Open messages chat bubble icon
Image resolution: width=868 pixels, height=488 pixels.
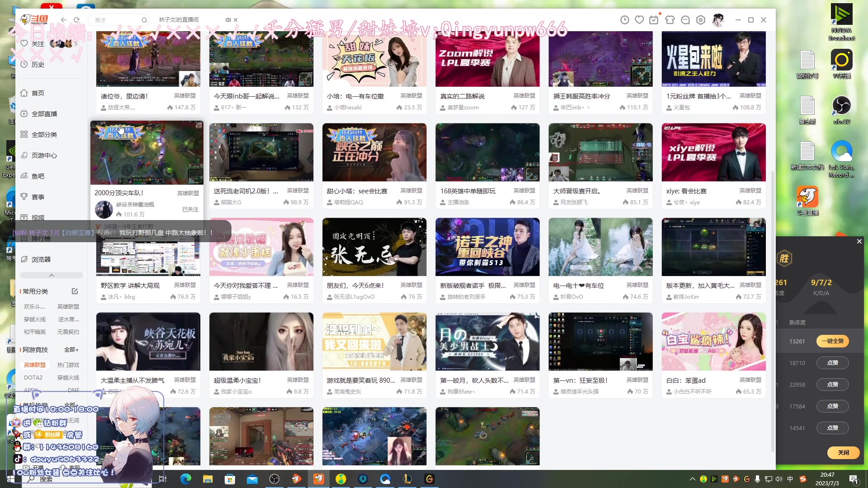pos(685,20)
